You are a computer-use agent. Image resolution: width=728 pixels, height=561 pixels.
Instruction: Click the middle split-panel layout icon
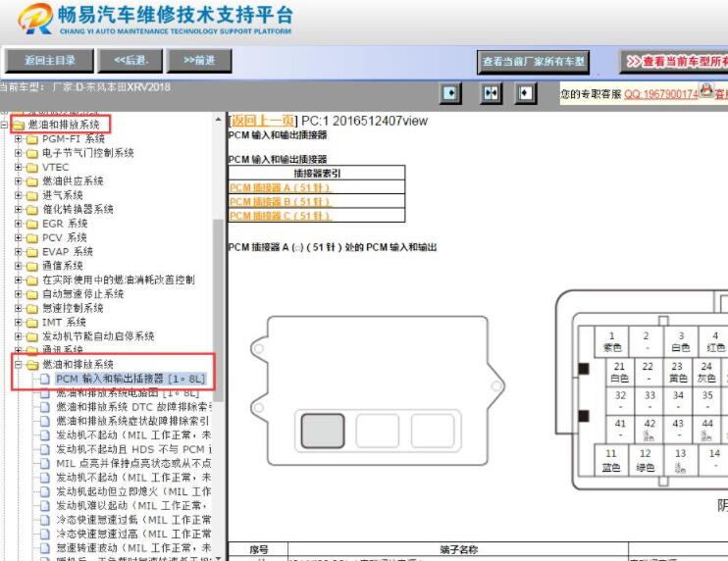[491, 93]
